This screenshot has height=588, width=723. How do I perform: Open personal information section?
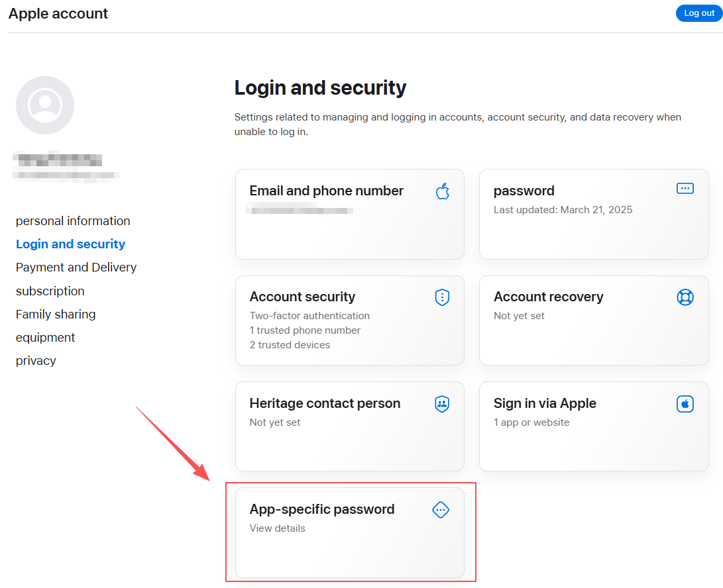click(x=73, y=220)
